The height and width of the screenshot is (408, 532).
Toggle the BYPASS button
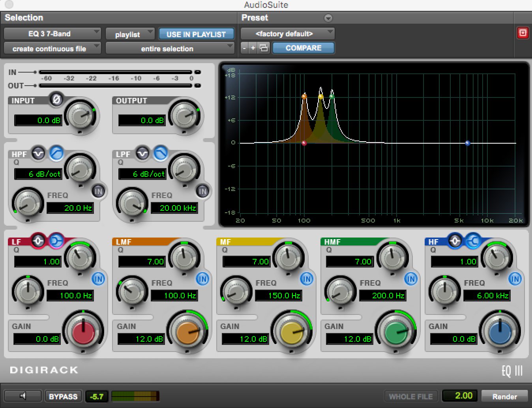point(63,397)
